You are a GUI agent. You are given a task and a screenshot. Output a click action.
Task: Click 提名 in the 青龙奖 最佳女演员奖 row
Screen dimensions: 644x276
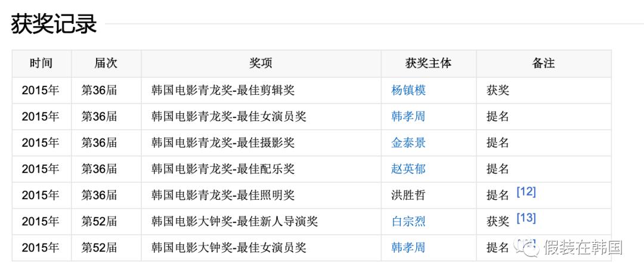click(498, 116)
